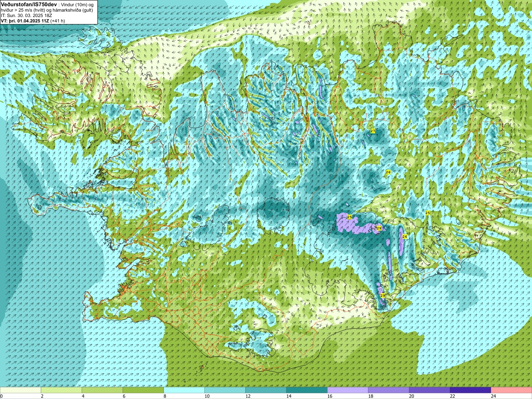
Task: Pick the pink above-24 m/s legend swatch
Action: [511, 390]
